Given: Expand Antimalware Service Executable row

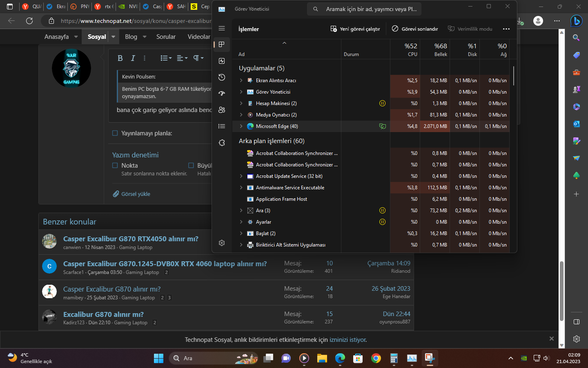Looking at the screenshot, I should (x=241, y=188).
